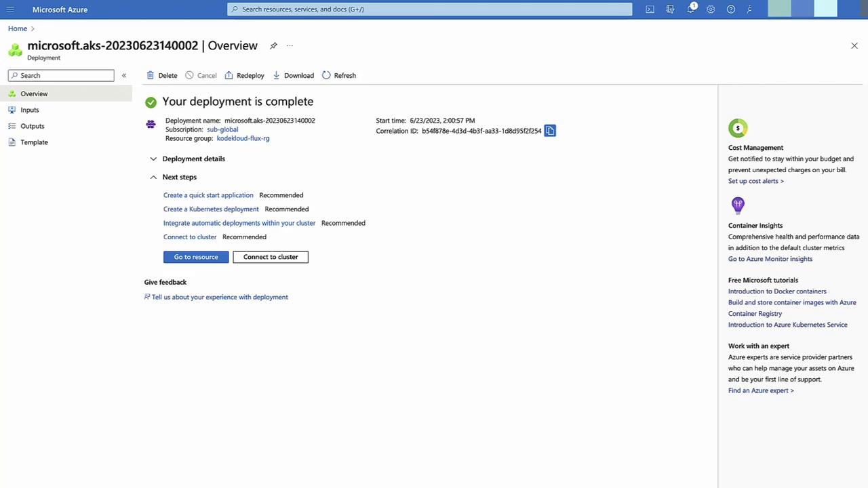Open portal settings gear
The height and width of the screenshot is (488, 868).
click(x=711, y=9)
